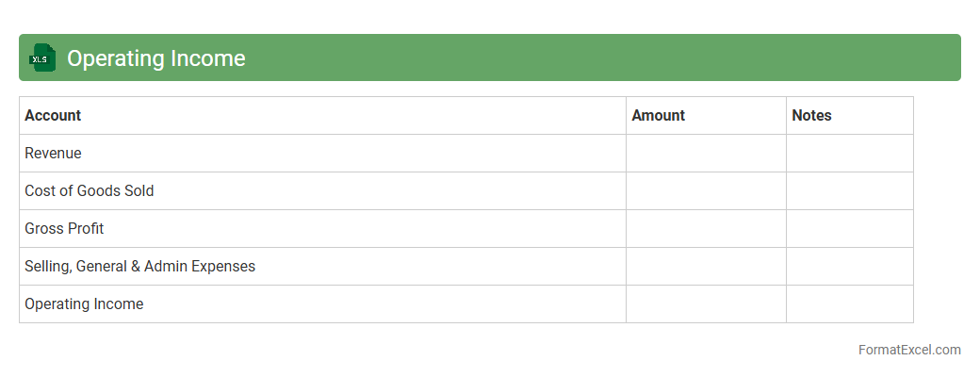Select the Amount column header
Image resolution: width=980 pixels, height=377 pixels.
pos(658,115)
